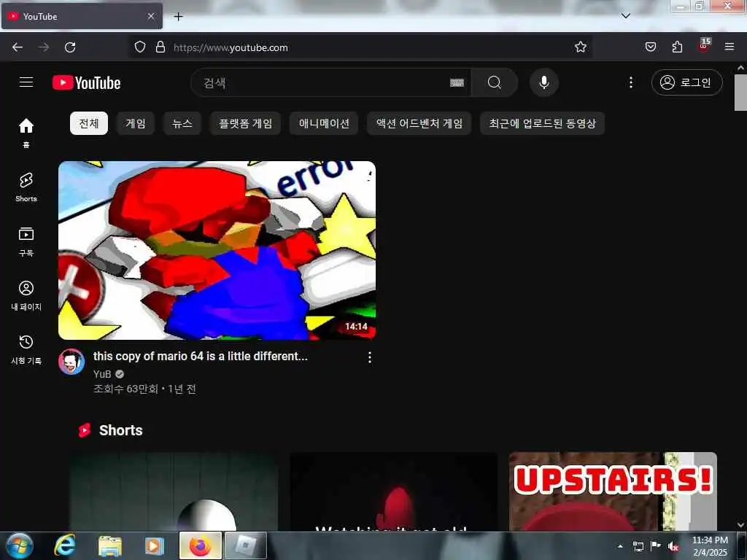This screenshot has width=747, height=560.
Task: Switch to Roblox taskbar button
Action: [245, 545]
